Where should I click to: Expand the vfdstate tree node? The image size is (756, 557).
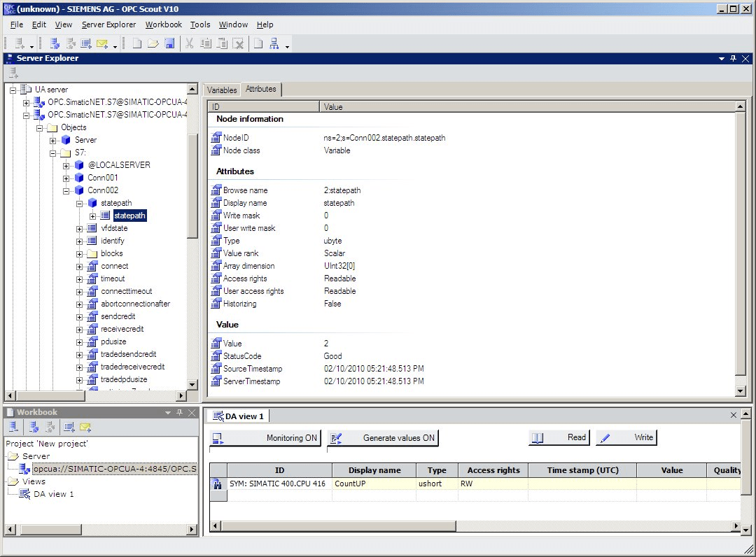80,229
